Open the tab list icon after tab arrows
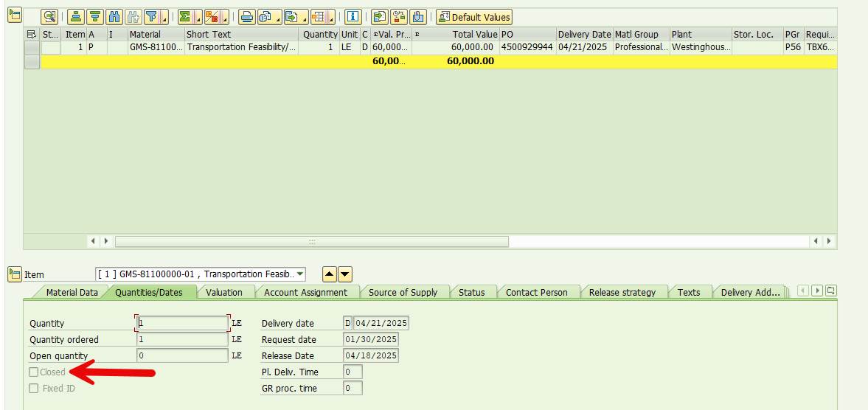 [831, 291]
